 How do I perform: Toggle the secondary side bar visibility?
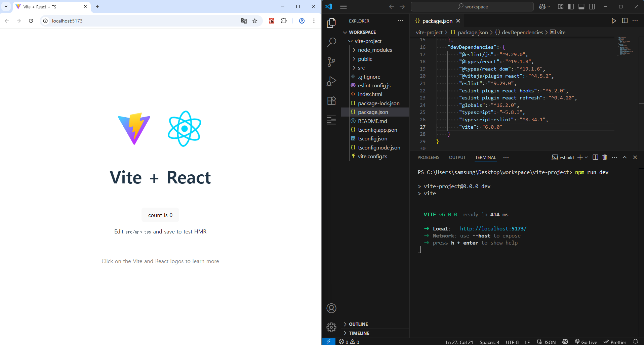click(592, 7)
